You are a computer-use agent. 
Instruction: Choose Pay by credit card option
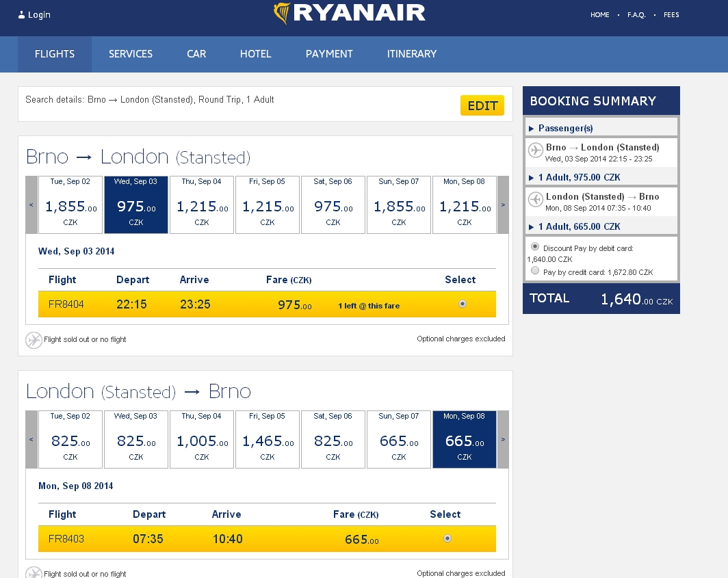(x=535, y=271)
